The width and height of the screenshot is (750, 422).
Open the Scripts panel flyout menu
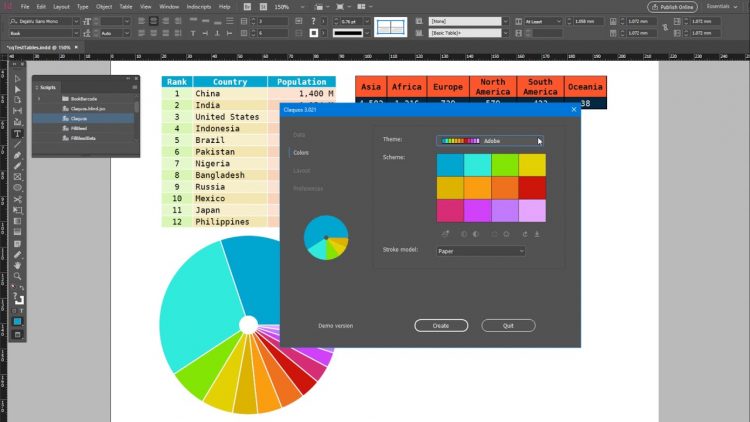pyautogui.click(x=135, y=88)
